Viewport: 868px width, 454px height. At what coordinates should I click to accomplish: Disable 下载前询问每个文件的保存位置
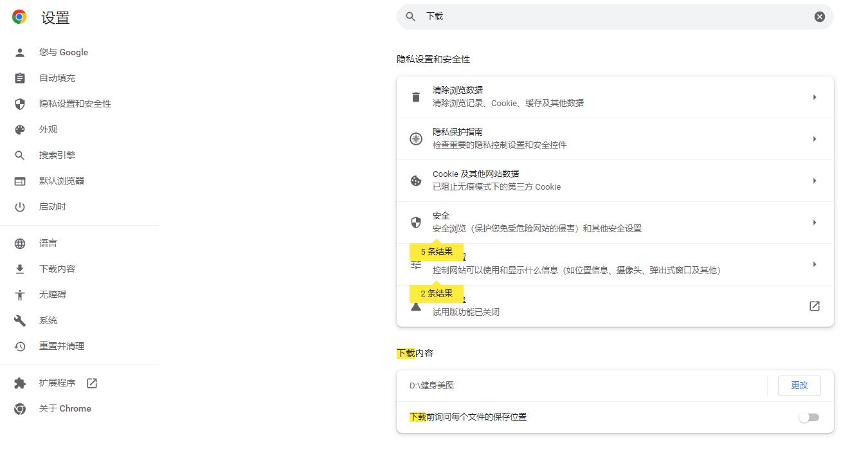click(x=809, y=417)
